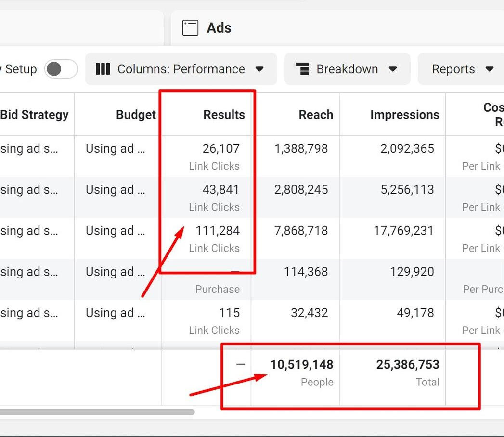Click the Breakdown stacked-lines icon
504x437 pixels.
tap(302, 69)
